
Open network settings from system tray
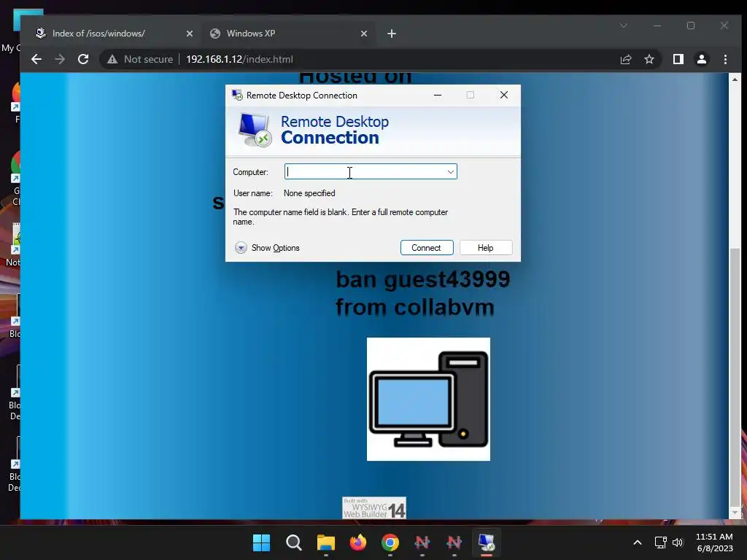(x=660, y=542)
